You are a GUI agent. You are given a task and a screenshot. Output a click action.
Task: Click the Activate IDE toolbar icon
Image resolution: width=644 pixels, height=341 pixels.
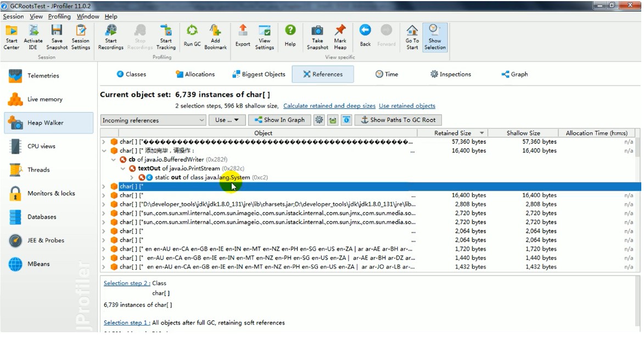[x=33, y=37]
